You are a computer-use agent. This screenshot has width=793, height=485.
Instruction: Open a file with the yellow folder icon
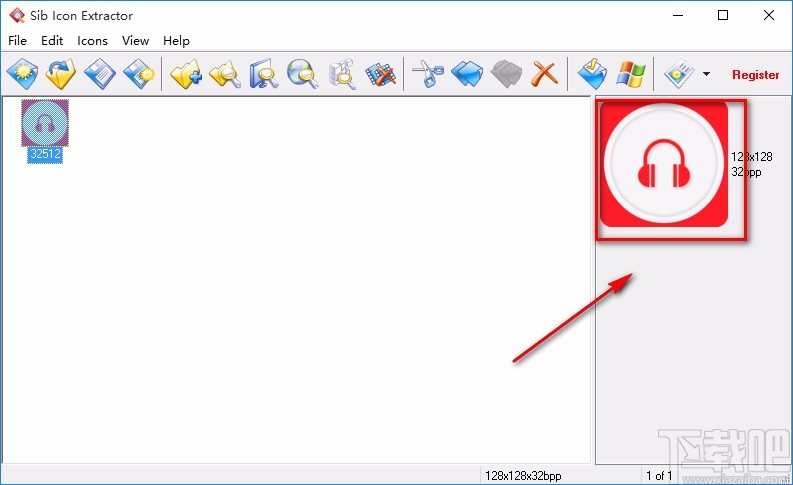(x=61, y=74)
